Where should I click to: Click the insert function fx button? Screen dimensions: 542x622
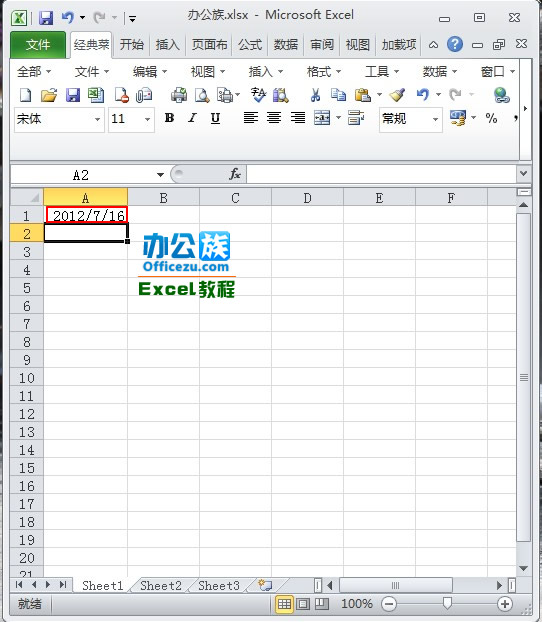click(234, 174)
